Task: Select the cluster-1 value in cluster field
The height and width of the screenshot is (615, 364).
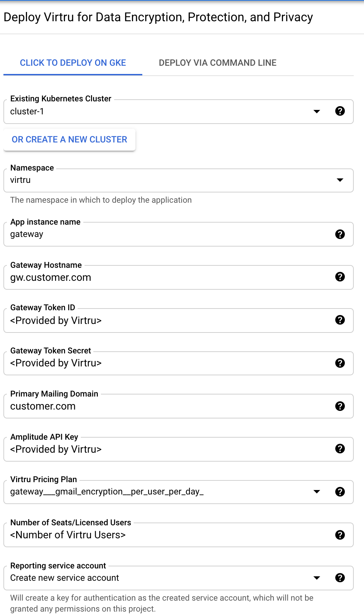Action: (x=27, y=112)
